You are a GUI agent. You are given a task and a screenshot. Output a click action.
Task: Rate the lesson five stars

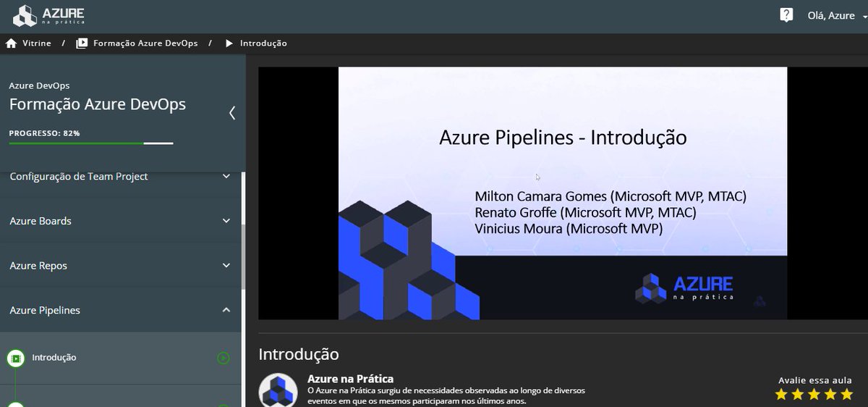click(847, 395)
